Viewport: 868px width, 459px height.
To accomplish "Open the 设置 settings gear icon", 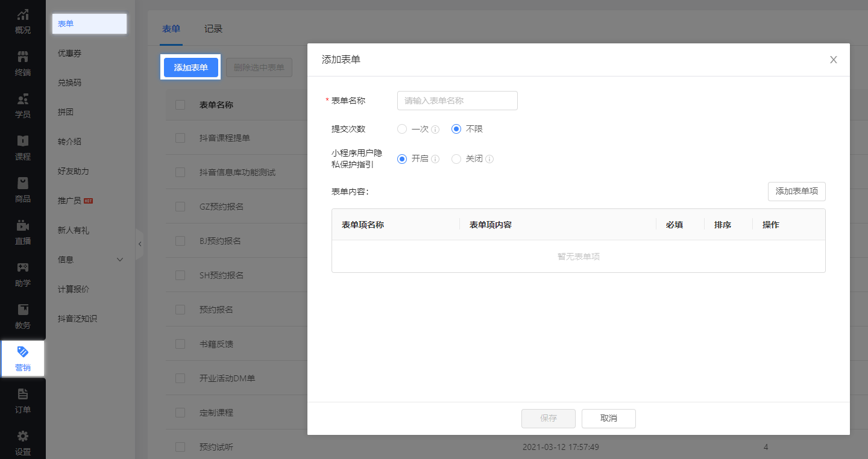I will coord(23,436).
